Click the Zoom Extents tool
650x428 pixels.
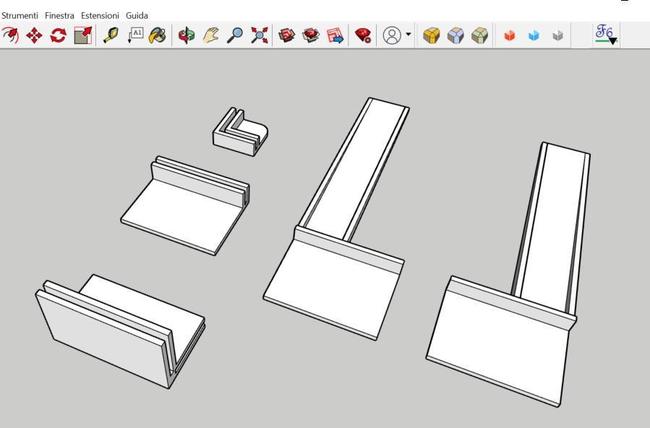coord(259,35)
